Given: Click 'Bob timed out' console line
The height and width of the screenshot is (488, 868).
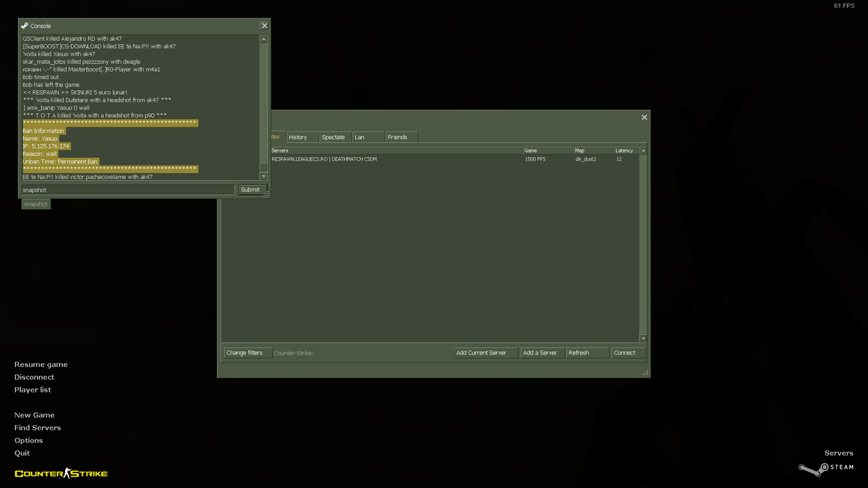Looking at the screenshot, I should pyautogui.click(x=41, y=77).
